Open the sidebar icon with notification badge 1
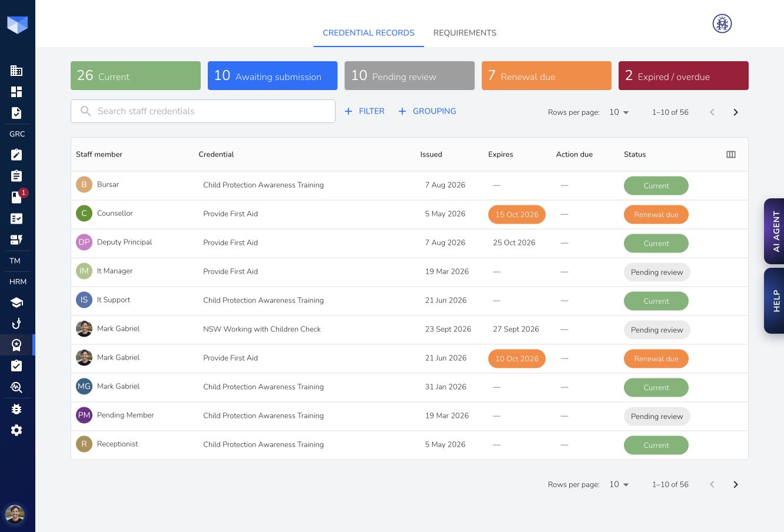 (x=16, y=197)
